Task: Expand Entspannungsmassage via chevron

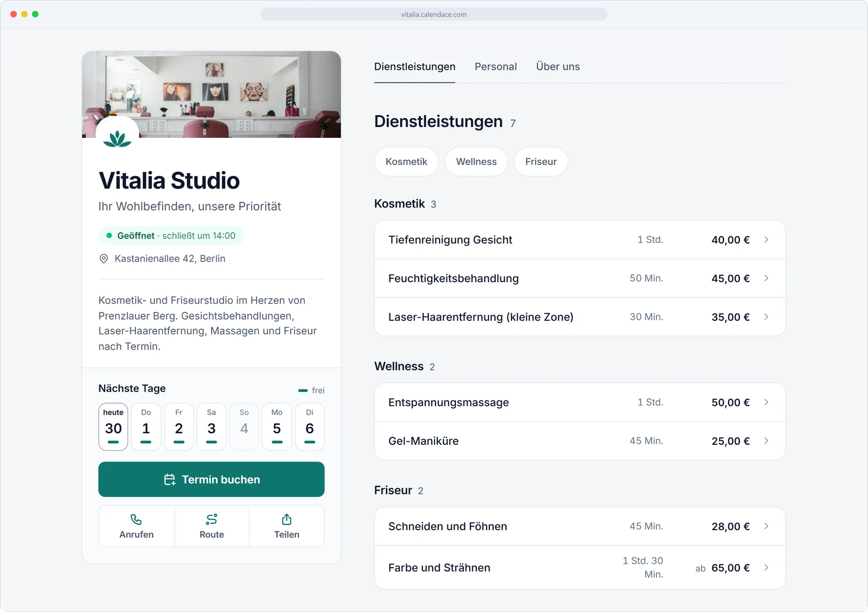Action: pyautogui.click(x=766, y=403)
